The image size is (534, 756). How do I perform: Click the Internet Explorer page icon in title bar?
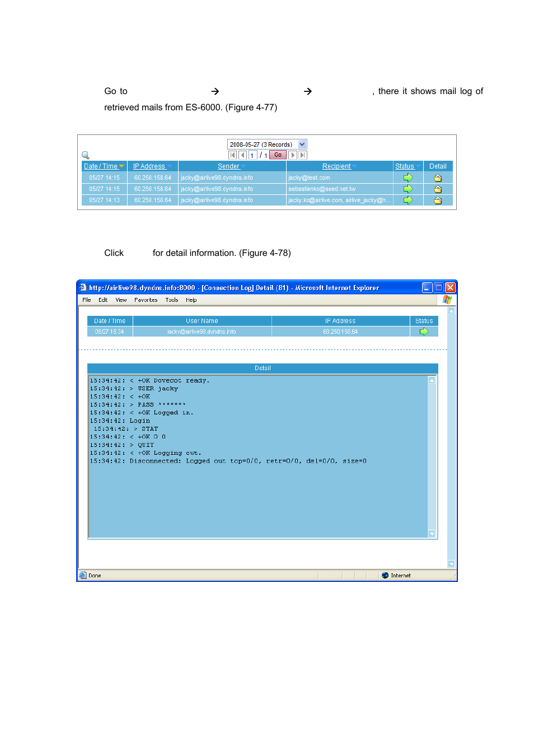tap(83, 287)
